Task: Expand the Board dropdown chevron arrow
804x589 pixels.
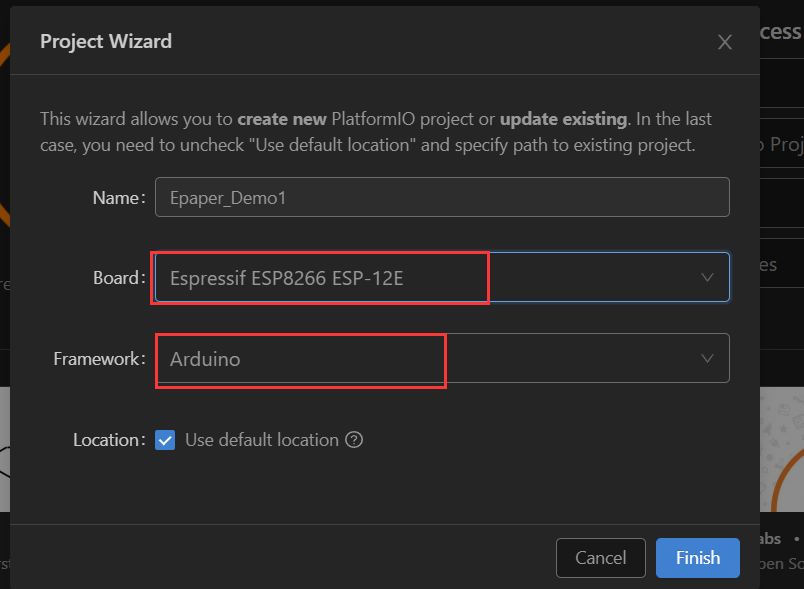Action: (707, 277)
